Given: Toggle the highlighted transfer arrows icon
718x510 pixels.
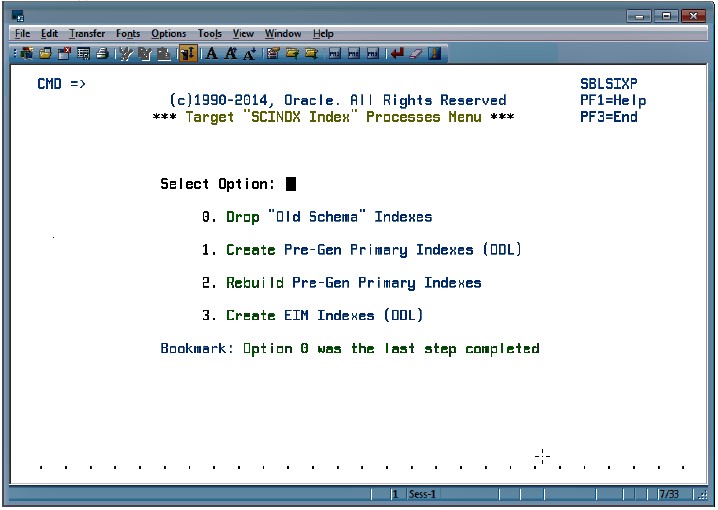Looking at the screenshot, I should [188, 54].
